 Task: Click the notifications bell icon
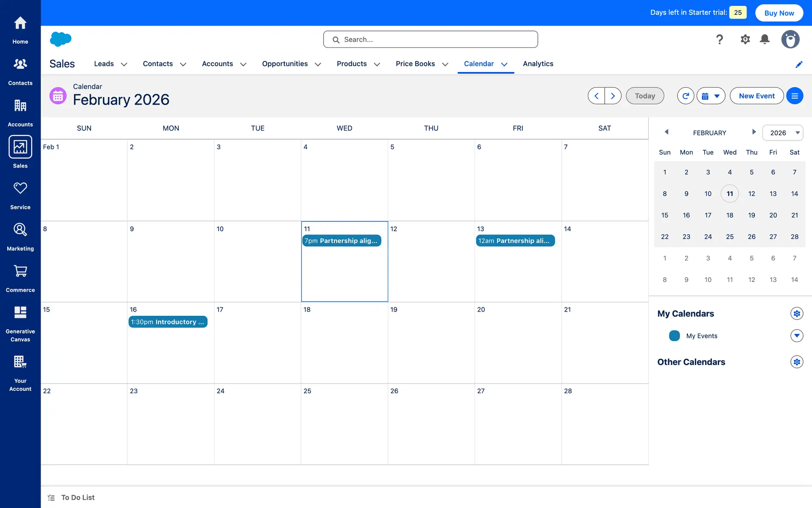coord(765,39)
